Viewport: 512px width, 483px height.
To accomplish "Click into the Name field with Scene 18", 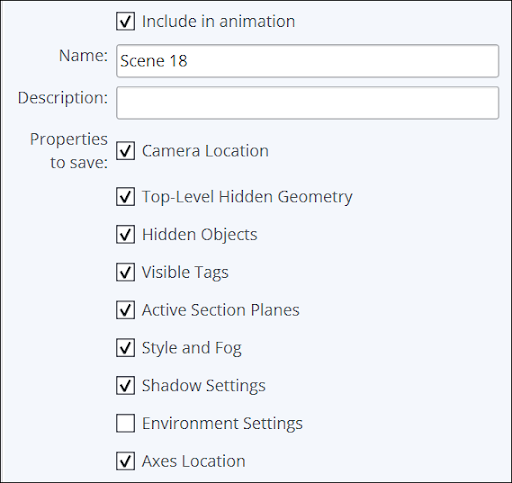I will [307, 61].
